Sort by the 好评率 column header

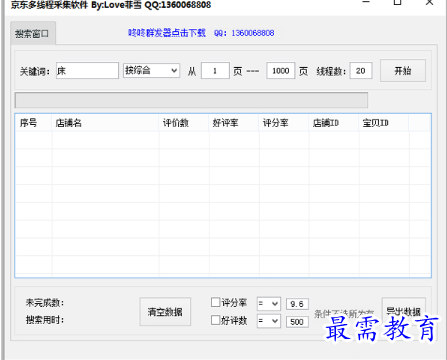tap(233, 123)
